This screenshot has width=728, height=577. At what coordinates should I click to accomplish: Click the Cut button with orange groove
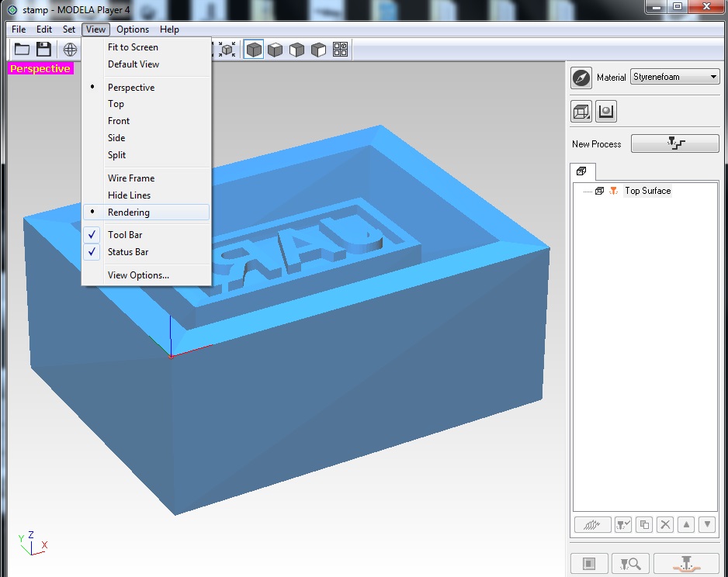tap(687, 564)
